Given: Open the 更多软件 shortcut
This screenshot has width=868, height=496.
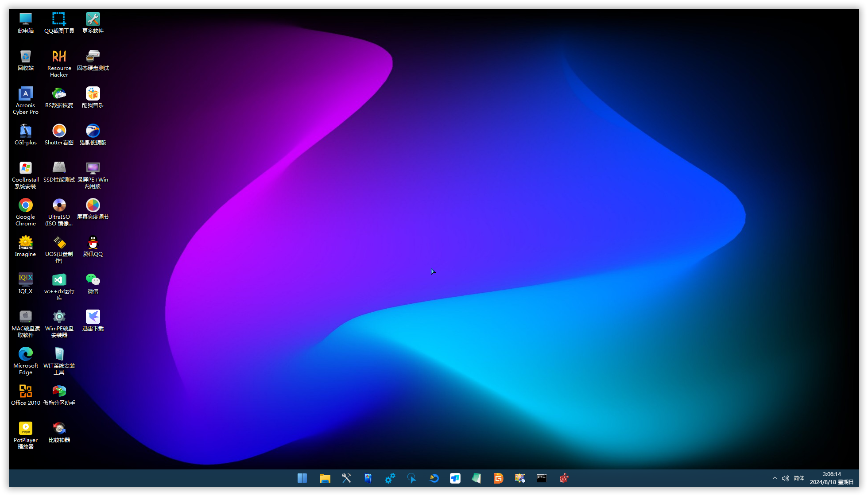Looking at the screenshot, I should point(93,23).
